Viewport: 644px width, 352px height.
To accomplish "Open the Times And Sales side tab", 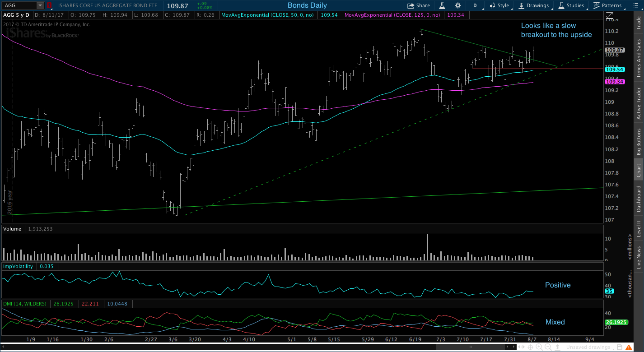I will pyautogui.click(x=639, y=58).
